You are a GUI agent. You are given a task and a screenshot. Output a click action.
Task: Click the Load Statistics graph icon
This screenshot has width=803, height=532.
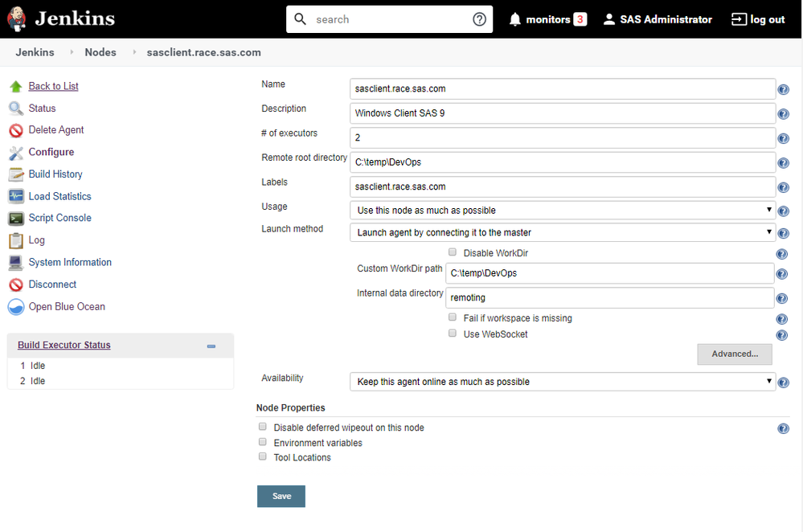coord(15,196)
